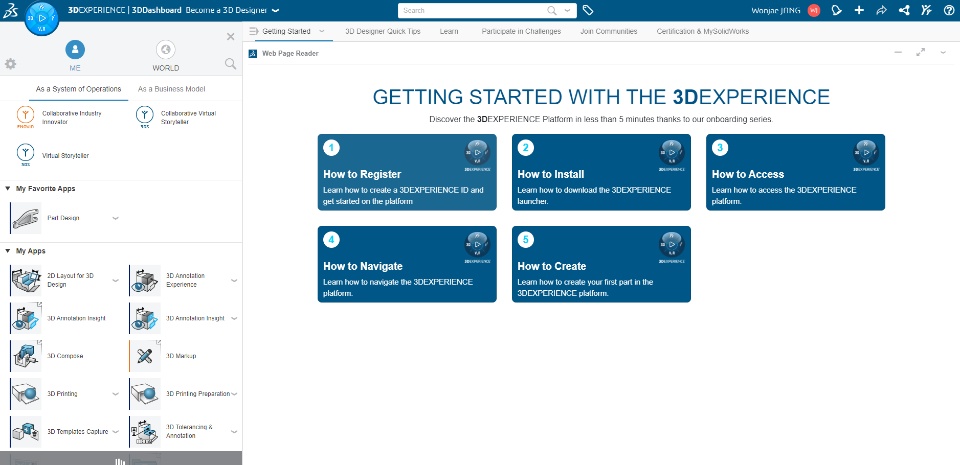Open the search box dropdown arrow
This screenshot has height=465, width=960.
(x=568, y=10)
